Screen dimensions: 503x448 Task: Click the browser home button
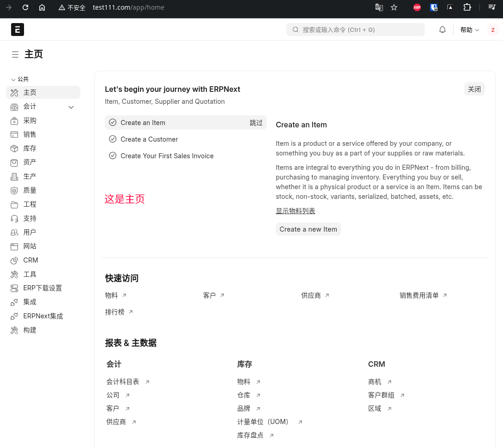tap(42, 7)
